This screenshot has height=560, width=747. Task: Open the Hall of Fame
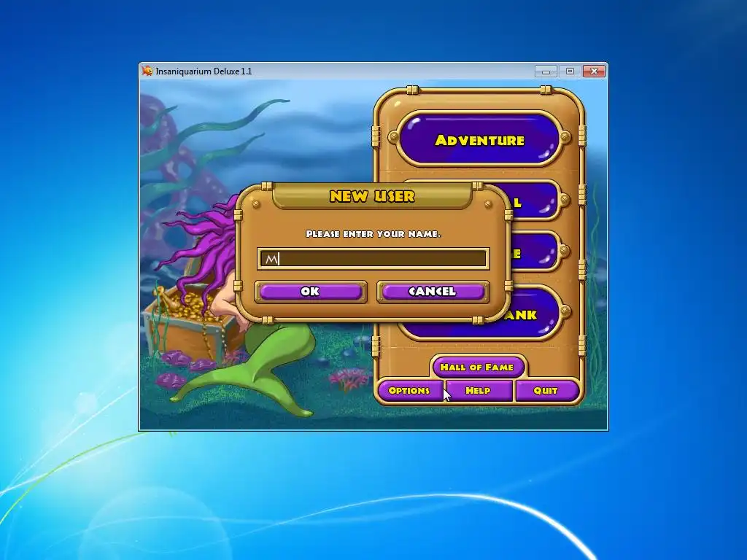coord(477,367)
